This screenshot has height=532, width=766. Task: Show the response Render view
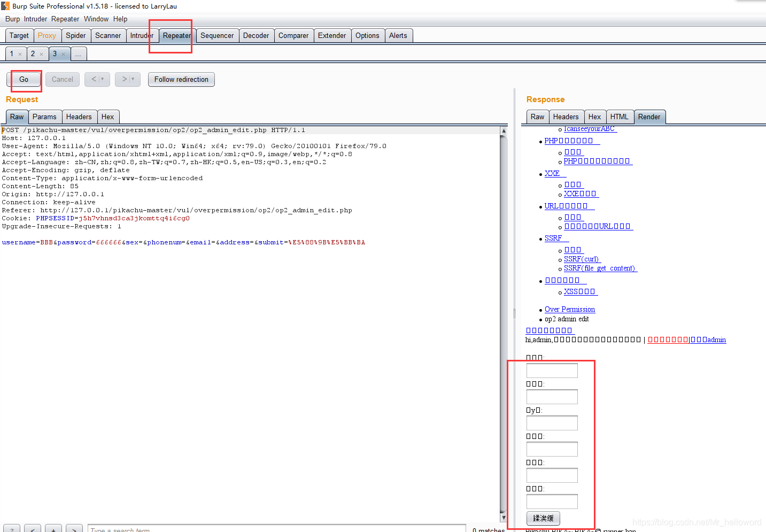(649, 117)
